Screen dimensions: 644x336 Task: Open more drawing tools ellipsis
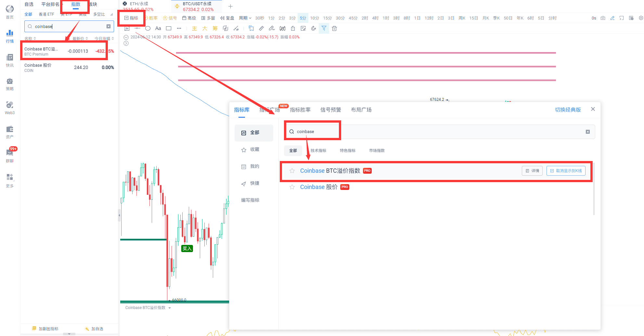(179, 28)
